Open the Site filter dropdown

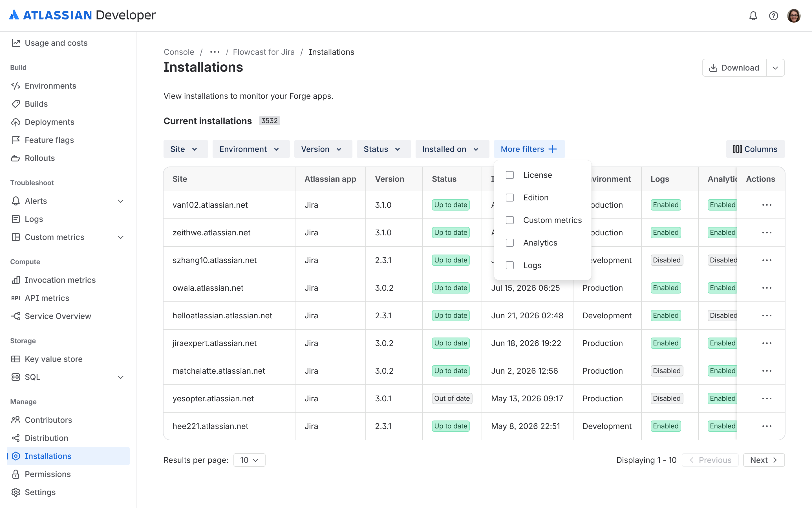[186, 149]
